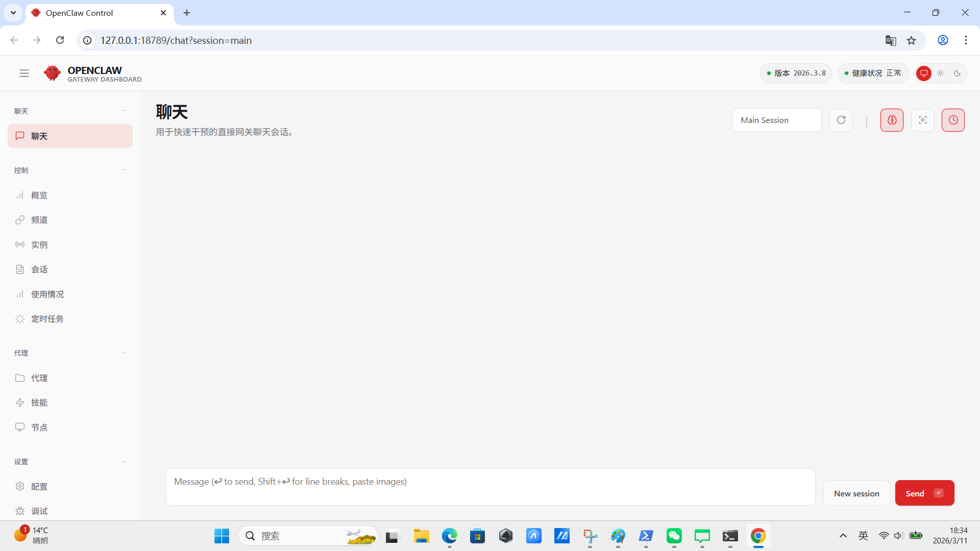Screen dimensions: 980x551
Task: Select the dark moon theme icon
Action: 958,73
